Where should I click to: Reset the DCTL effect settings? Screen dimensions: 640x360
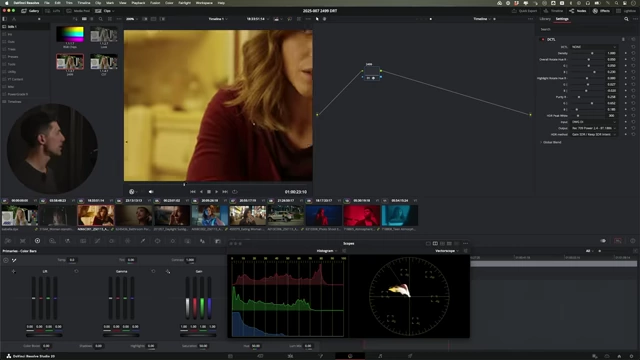tap(633, 40)
